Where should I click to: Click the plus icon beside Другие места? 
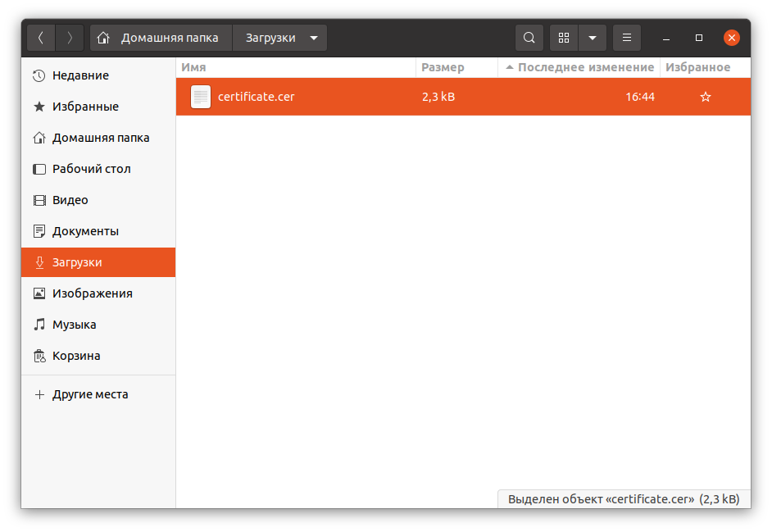(39, 394)
